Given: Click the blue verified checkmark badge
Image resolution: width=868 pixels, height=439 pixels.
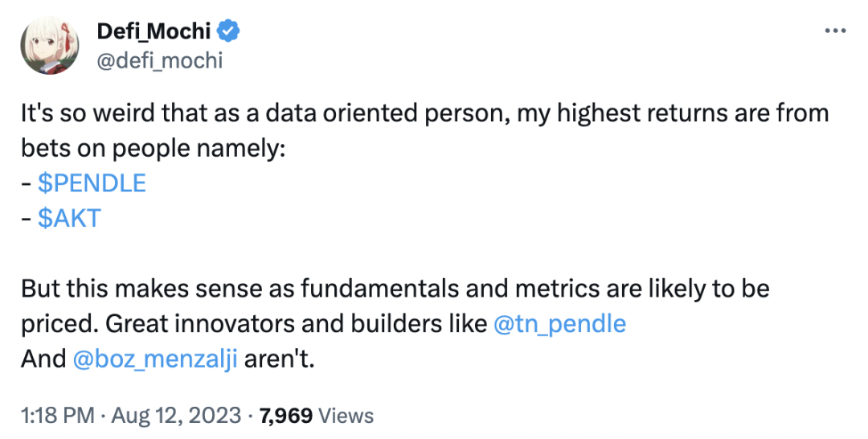Looking at the screenshot, I should (229, 32).
